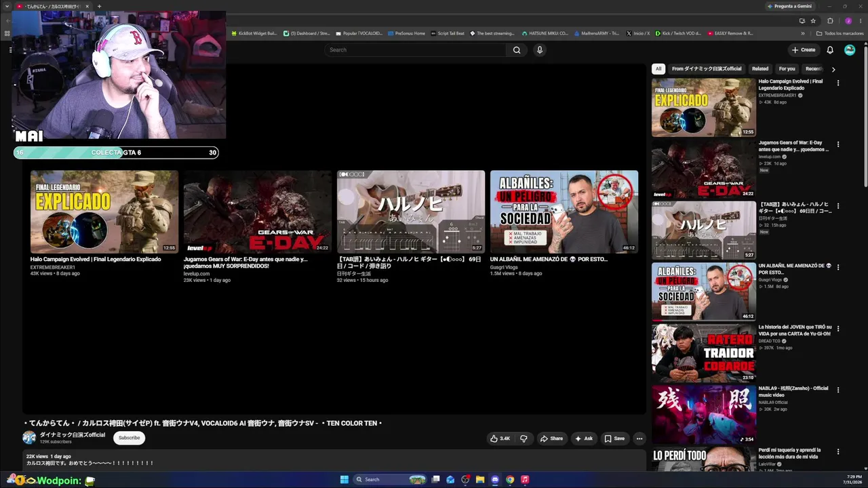868x488 pixels.
Task: Open options for Jugamos Gears of War sidebar video
Action: 838,144
